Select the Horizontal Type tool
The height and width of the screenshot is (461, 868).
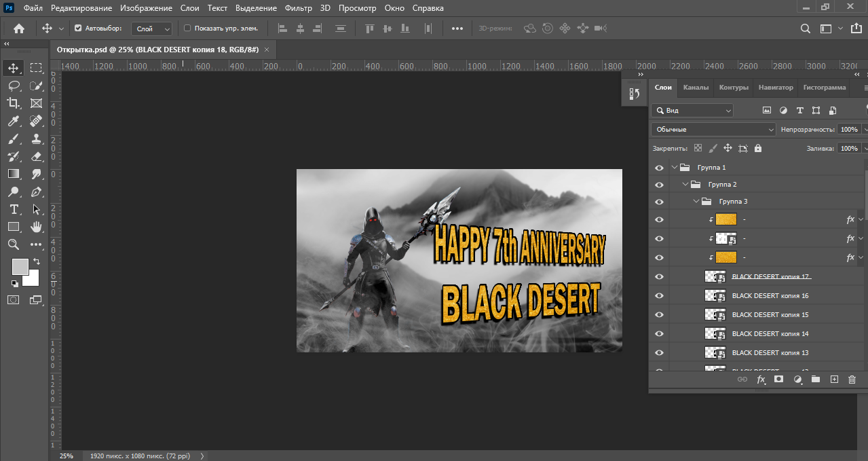[x=13, y=209]
